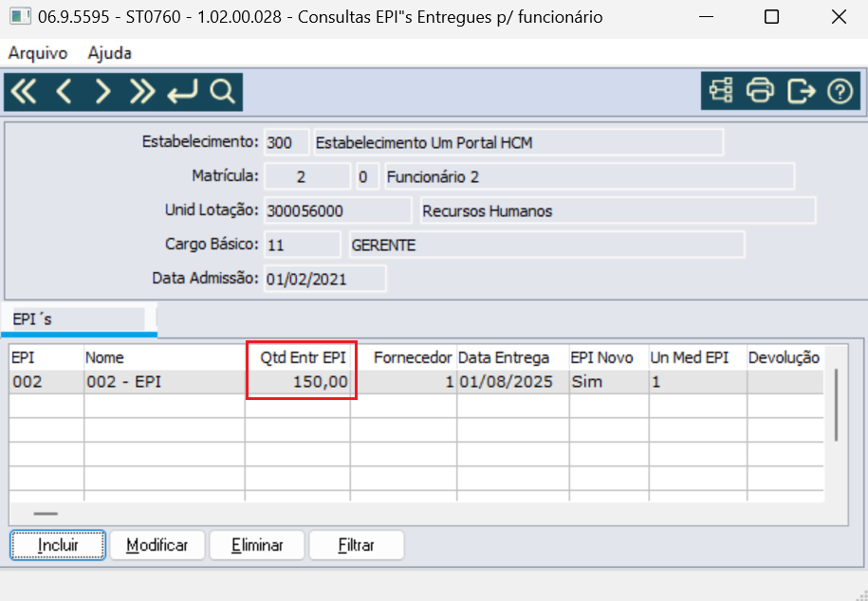868x601 pixels.
Task: Click the EPI Novo column header
Action: pos(609,357)
